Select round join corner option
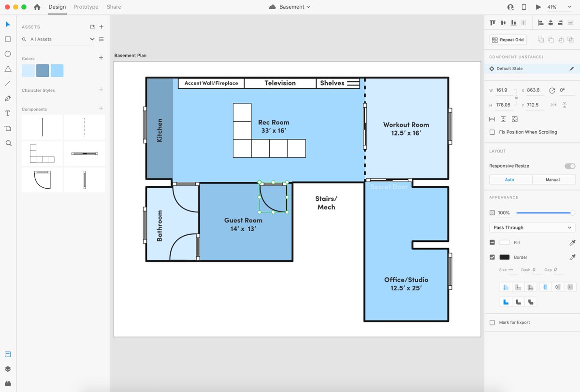This screenshot has height=392, width=580. click(518, 302)
